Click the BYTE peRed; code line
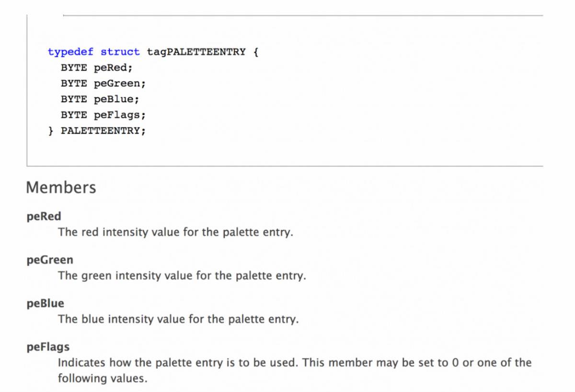This screenshot has height=392, width=575. click(x=96, y=68)
